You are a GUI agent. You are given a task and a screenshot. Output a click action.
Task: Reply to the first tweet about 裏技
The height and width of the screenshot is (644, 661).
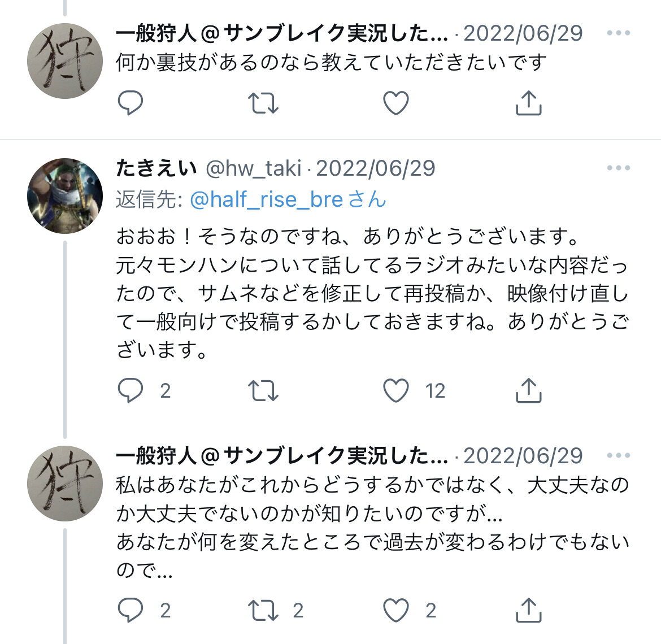coord(131,103)
